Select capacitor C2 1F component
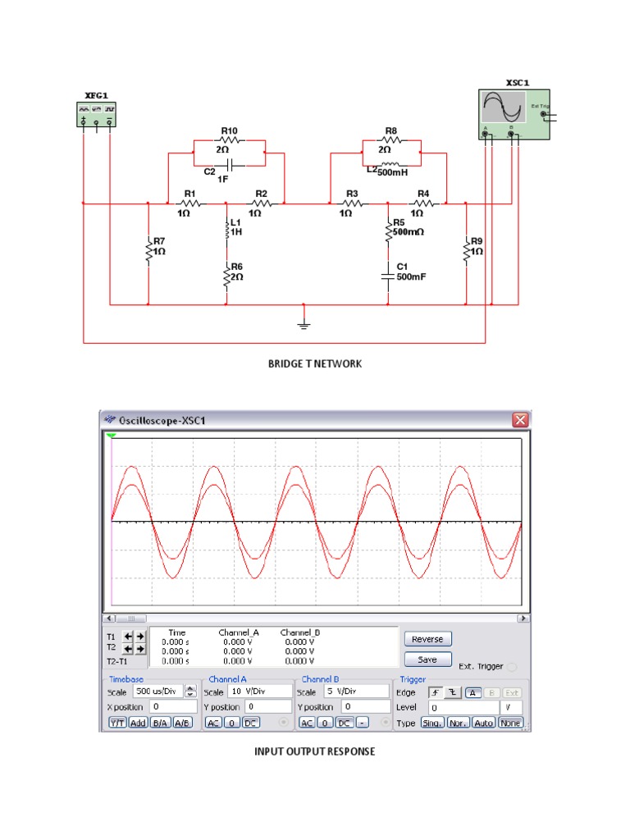Image resolution: width=630 pixels, height=840 pixels. 230,167
